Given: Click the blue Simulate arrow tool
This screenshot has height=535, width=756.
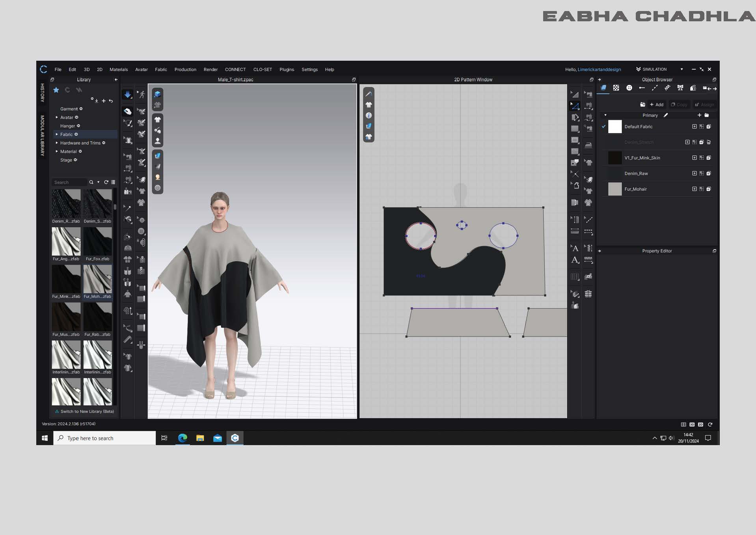Looking at the screenshot, I should 127,95.
